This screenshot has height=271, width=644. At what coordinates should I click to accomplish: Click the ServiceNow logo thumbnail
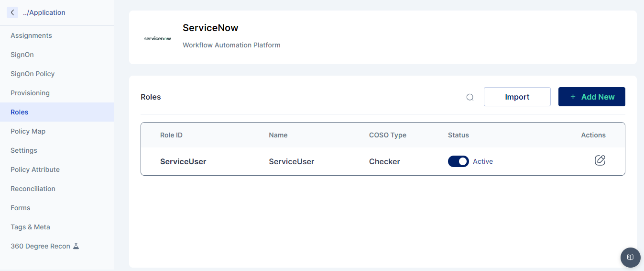pos(158,38)
